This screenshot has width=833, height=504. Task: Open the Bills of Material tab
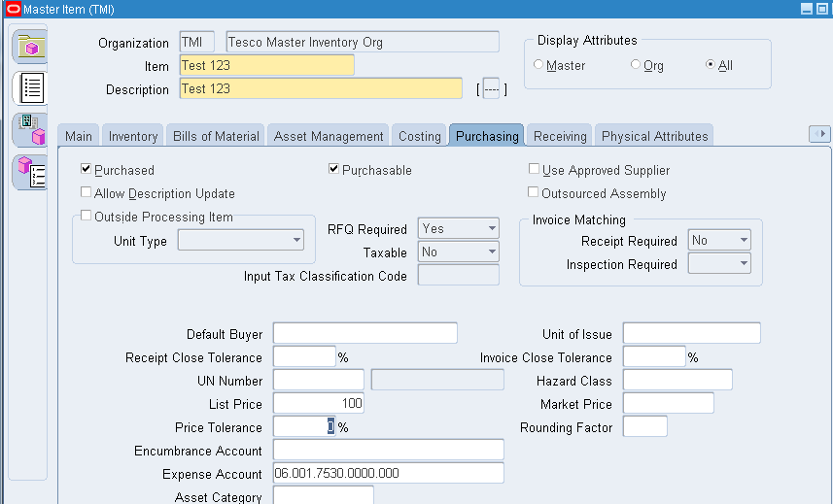pos(216,136)
